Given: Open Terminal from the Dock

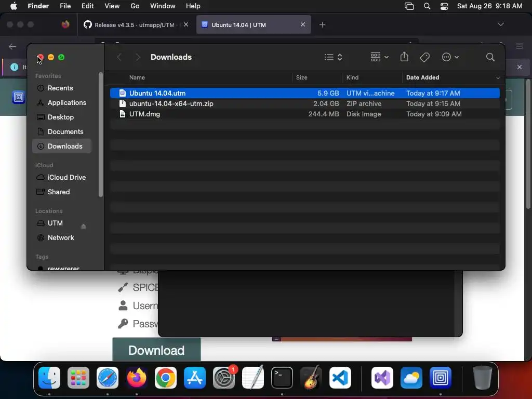Looking at the screenshot, I should pyautogui.click(x=282, y=378).
